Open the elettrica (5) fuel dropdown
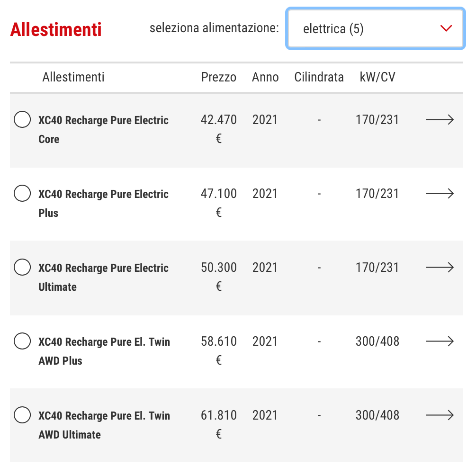476x475 pixels. pyautogui.click(x=376, y=28)
